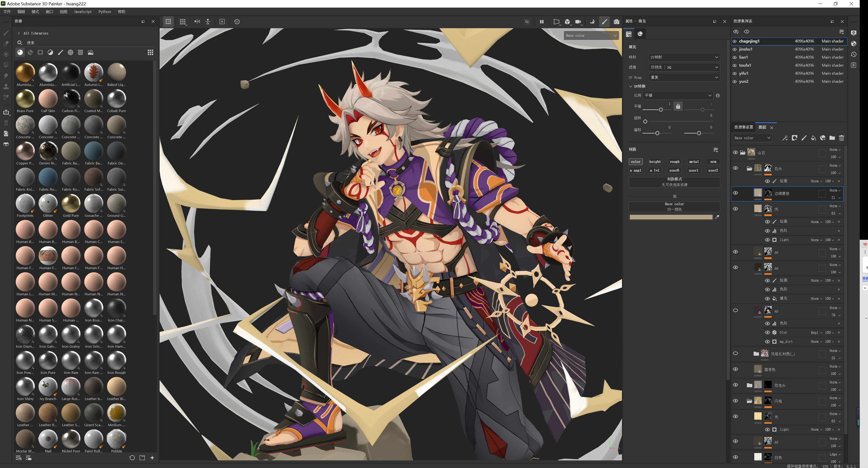This screenshot has width=868, height=468.
Task: Open the UV Wrap 重复 dropdown
Action: [684, 77]
